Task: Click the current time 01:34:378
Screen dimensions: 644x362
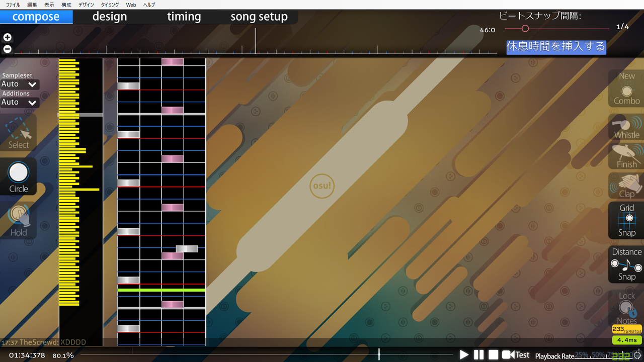Action: 27,355
